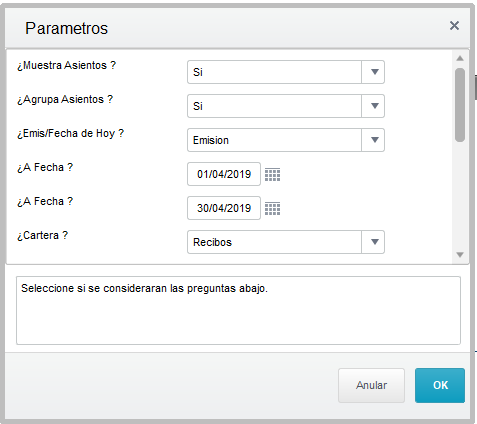Click scrollbar down arrow in parameter list
This screenshot has width=477, height=424.
(460, 255)
